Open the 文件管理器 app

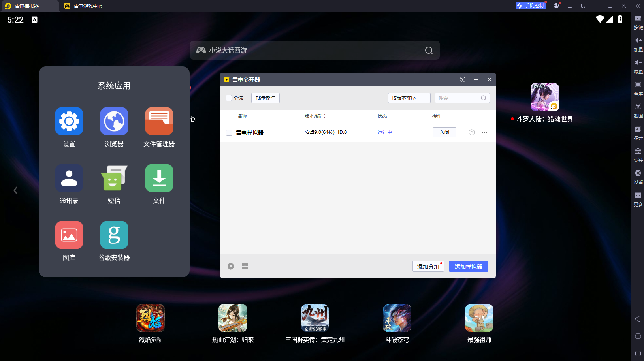point(159,121)
